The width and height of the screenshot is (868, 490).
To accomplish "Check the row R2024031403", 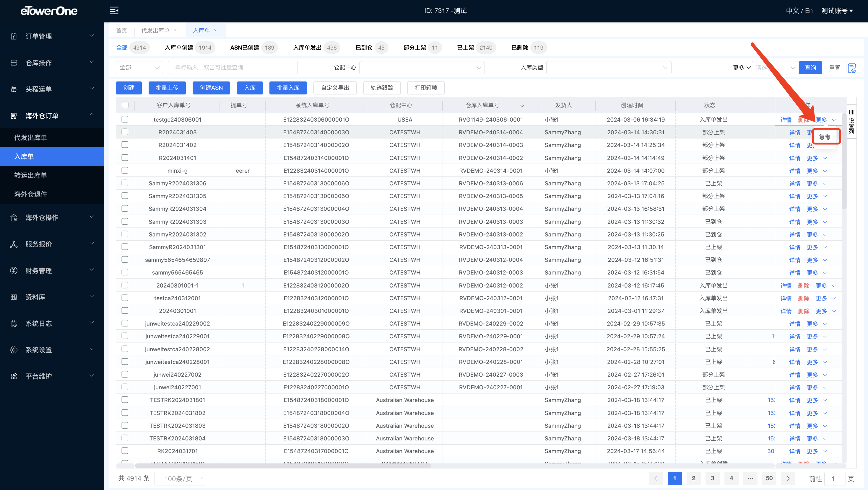I will [x=125, y=132].
